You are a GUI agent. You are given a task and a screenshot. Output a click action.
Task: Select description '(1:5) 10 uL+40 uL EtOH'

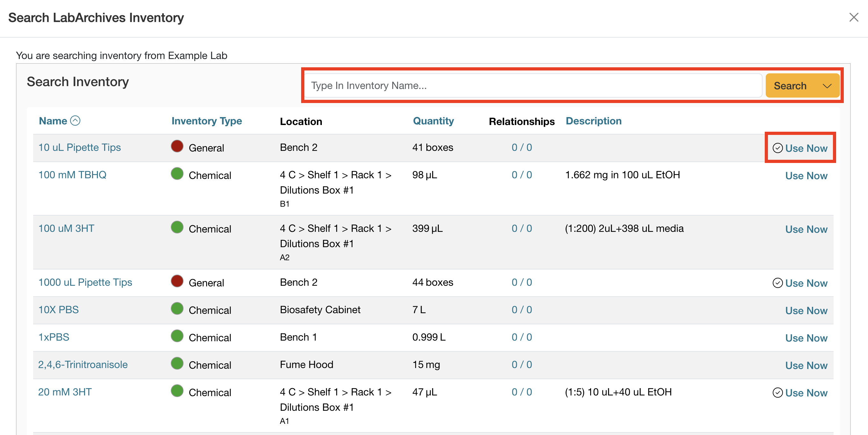(618, 392)
